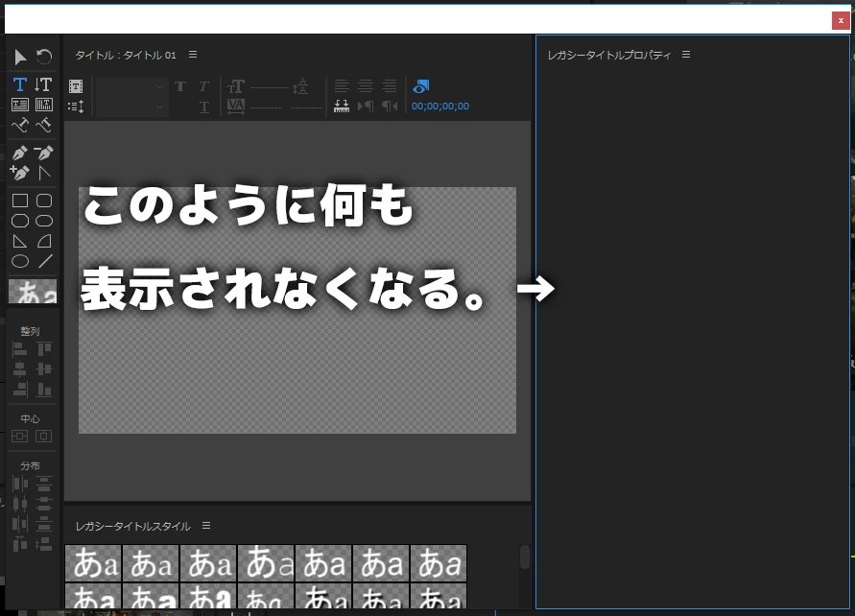This screenshot has height=616, width=855.
Task: Toggle Bold text formatting
Action: [x=180, y=86]
